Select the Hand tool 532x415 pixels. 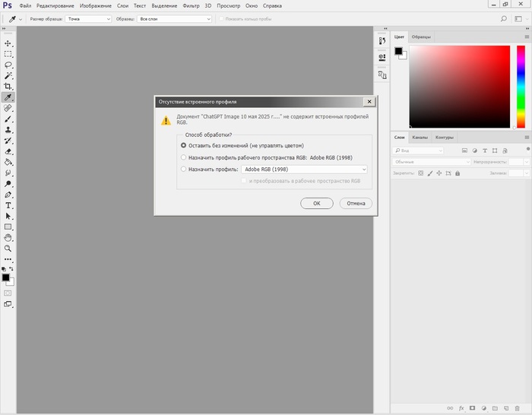point(8,238)
